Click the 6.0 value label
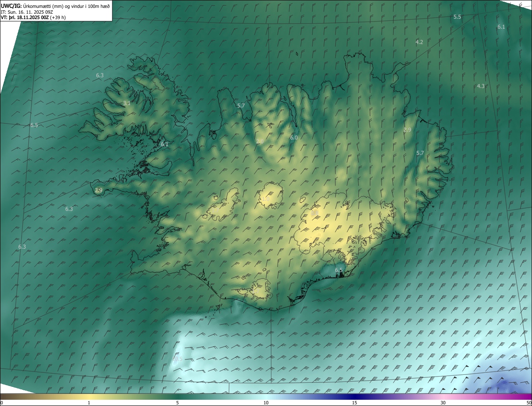The width and height of the screenshot is (532, 406). (294, 138)
